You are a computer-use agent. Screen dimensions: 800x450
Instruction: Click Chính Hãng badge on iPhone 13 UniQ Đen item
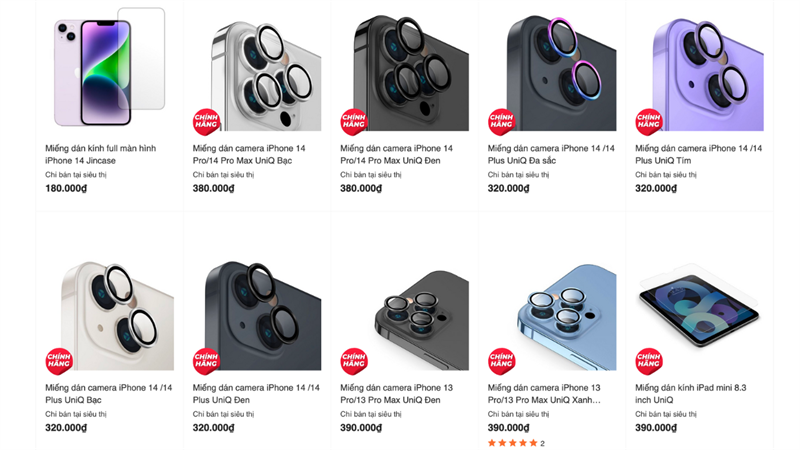(354, 361)
